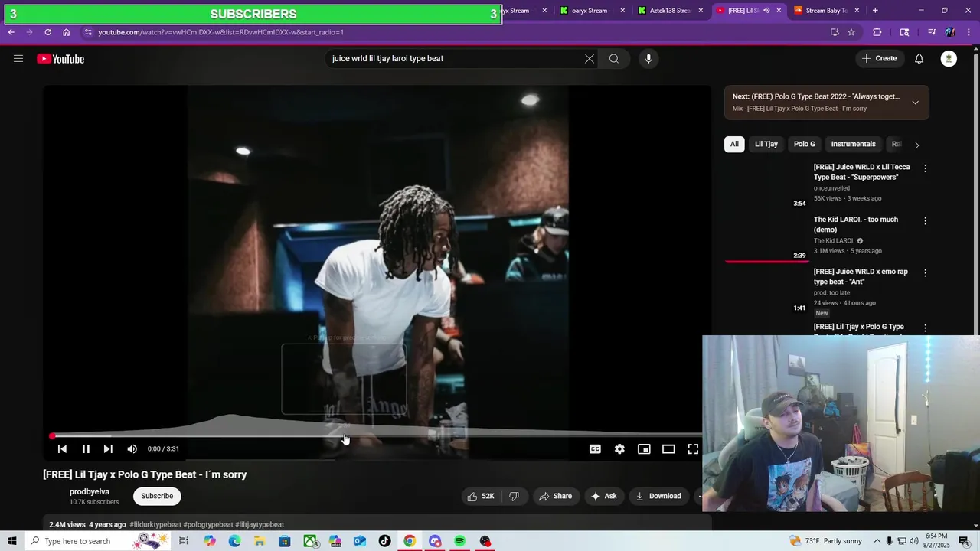980x551 pixels.
Task: Open a new browser tab
Action: [x=875, y=11]
